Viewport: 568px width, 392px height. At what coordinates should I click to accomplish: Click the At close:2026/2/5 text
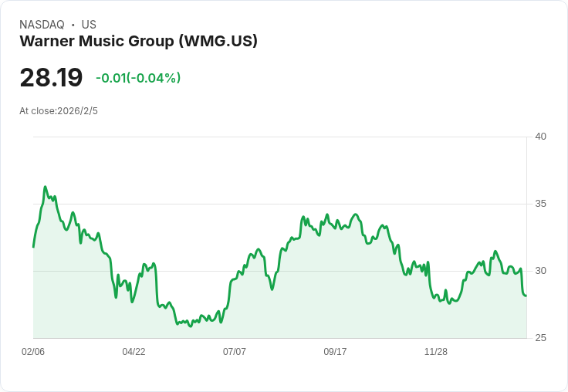point(59,111)
